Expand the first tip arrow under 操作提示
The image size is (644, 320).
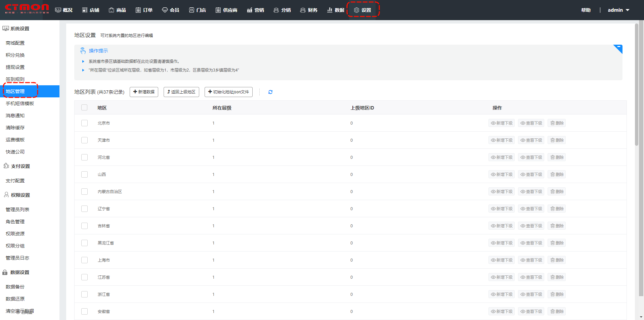point(83,61)
